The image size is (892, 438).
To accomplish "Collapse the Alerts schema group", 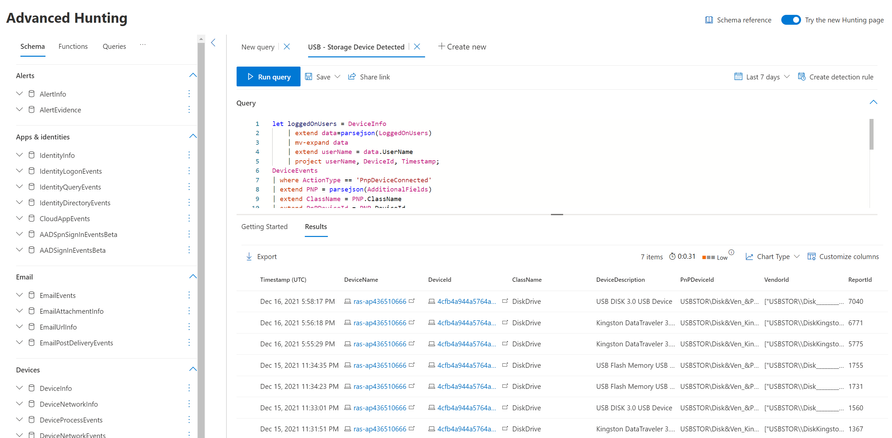I will click(193, 75).
